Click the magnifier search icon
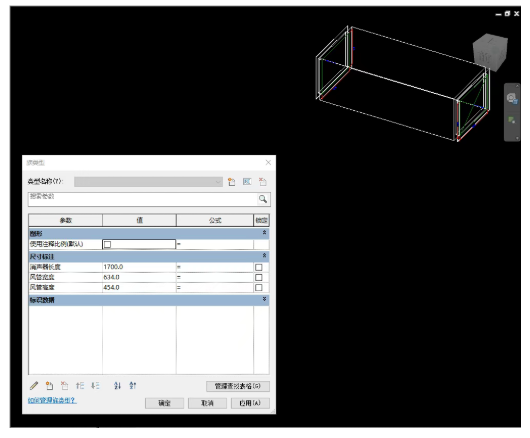The height and width of the screenshot is (438, 530). click(x=263, y=199)
